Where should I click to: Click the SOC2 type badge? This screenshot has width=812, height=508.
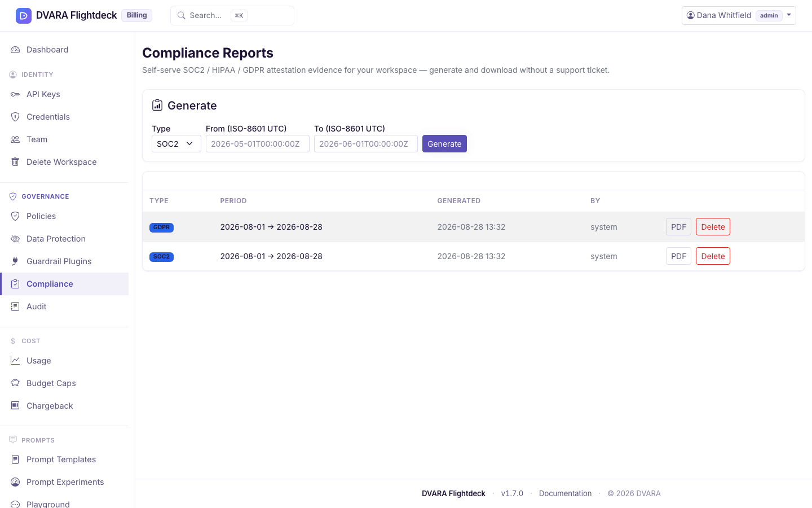tap(161, 257)
